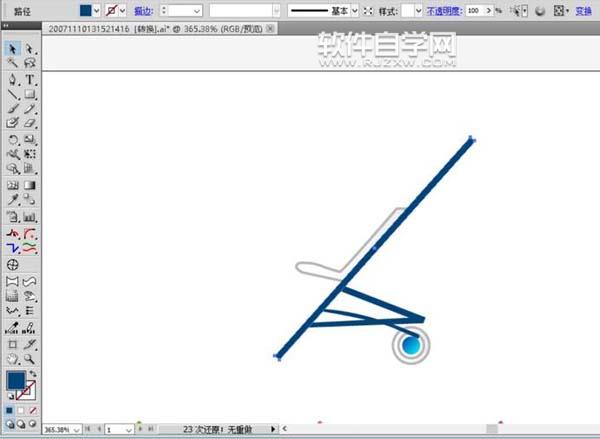Open the 描边 stroke panel link
This screenshot has width=600, height=439.
(x=144, y=11)
